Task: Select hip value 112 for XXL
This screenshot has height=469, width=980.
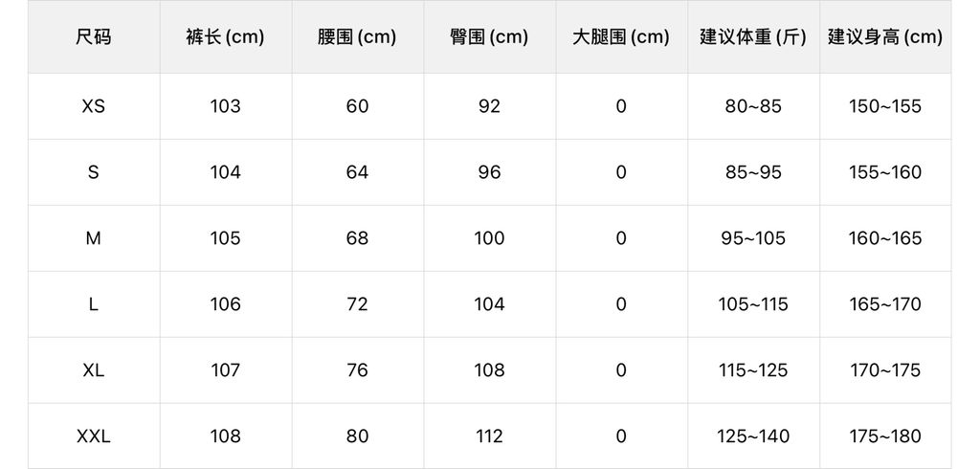Action: (489, 436)
